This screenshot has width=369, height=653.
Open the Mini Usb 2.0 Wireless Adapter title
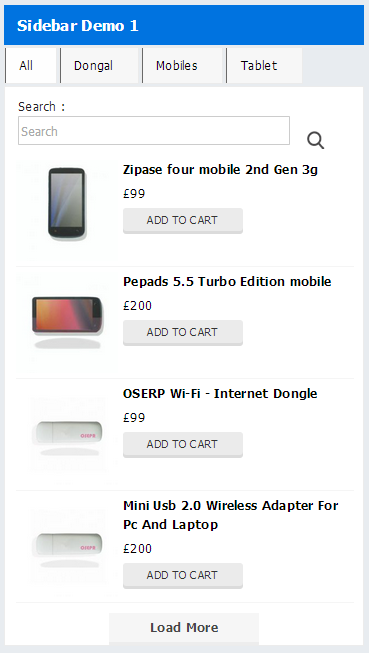click(230, 515)
